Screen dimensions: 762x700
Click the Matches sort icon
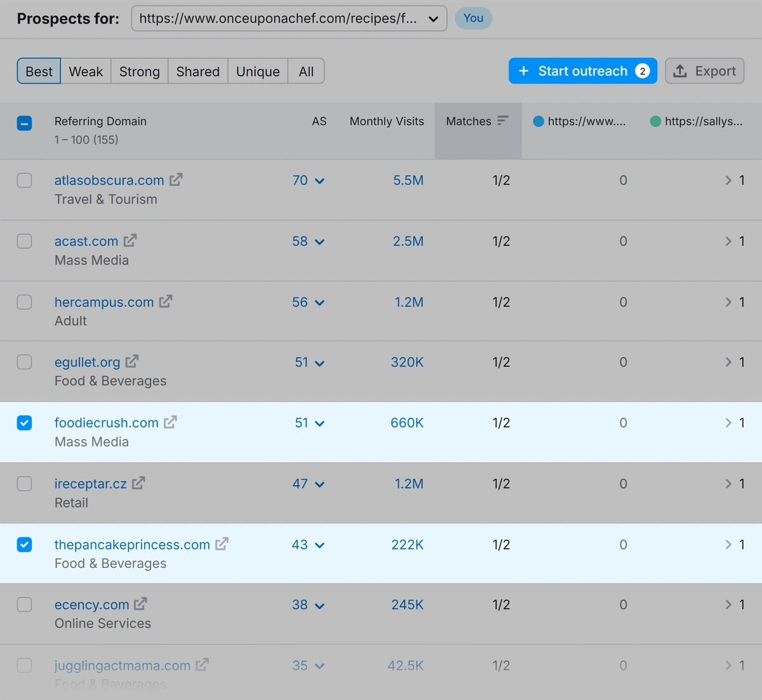[503, 121]
